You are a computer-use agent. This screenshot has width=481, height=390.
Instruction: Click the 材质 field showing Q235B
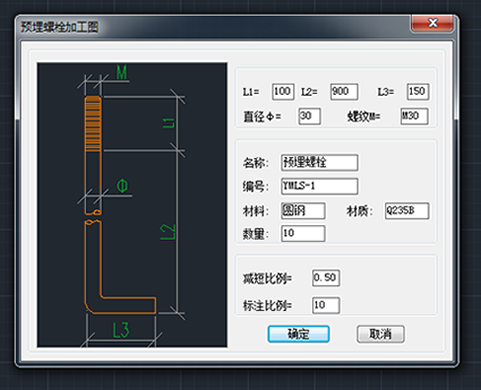(x=407, y=211)
